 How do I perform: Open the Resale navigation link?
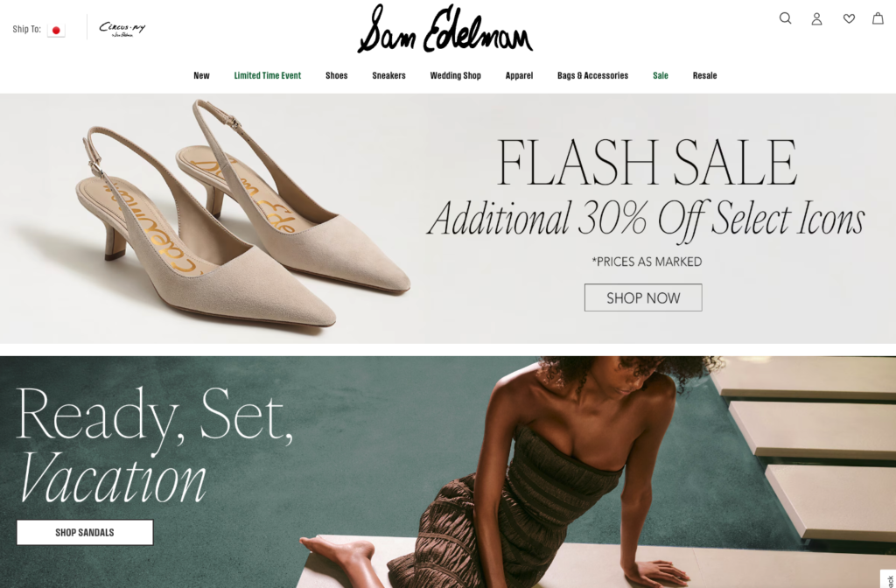(704, 75)
